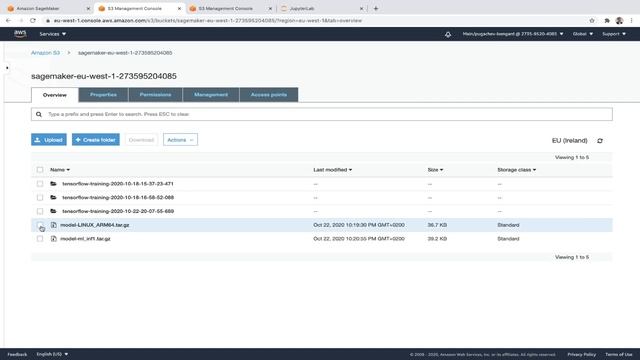
Task: Switch to the Management tab
Action: pos(211,95)
